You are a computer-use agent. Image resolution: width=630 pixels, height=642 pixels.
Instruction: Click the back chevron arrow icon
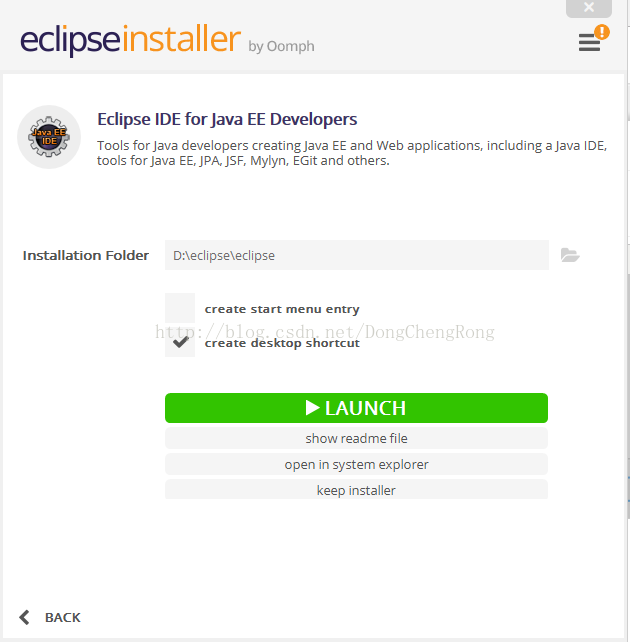coord(25,617)
